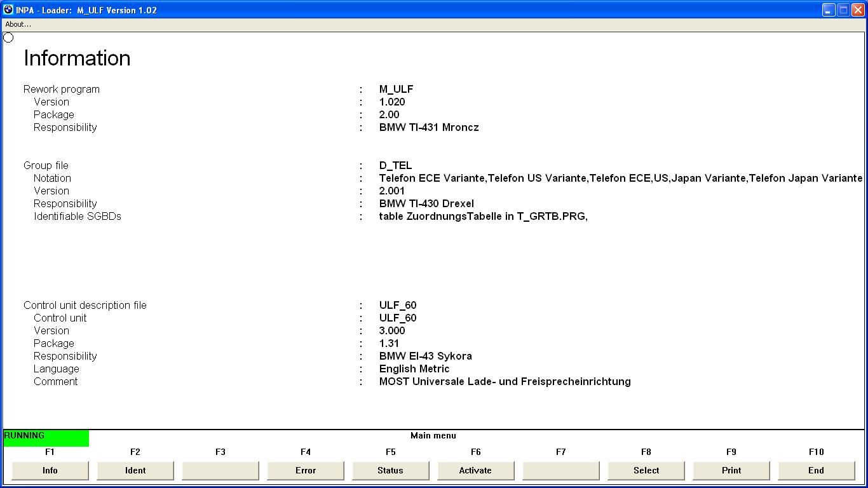Click the Status button
This screenshot has height=488, width=868.
(391, 470)
